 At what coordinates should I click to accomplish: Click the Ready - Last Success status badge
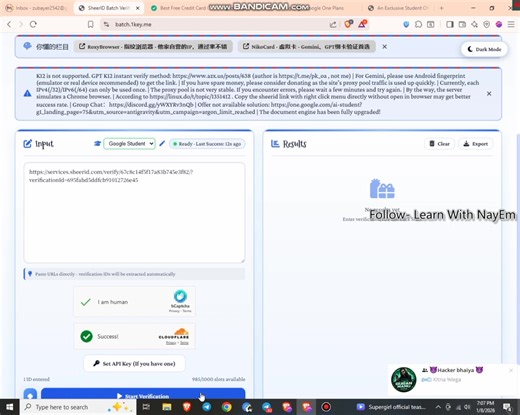pyautogui.click(x=207, y=144)
